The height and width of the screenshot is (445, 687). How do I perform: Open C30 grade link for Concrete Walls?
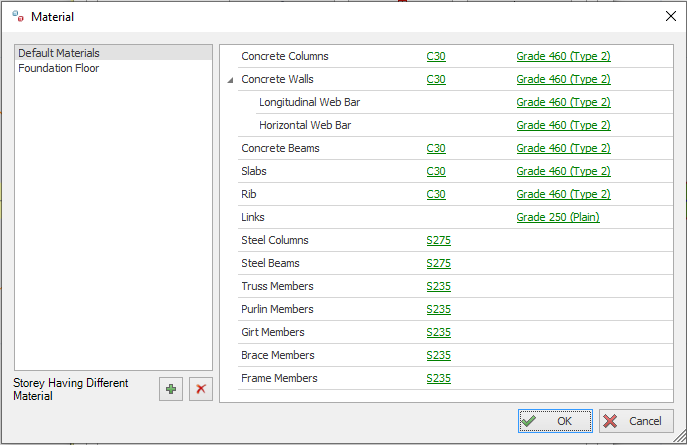click(436, 80)
